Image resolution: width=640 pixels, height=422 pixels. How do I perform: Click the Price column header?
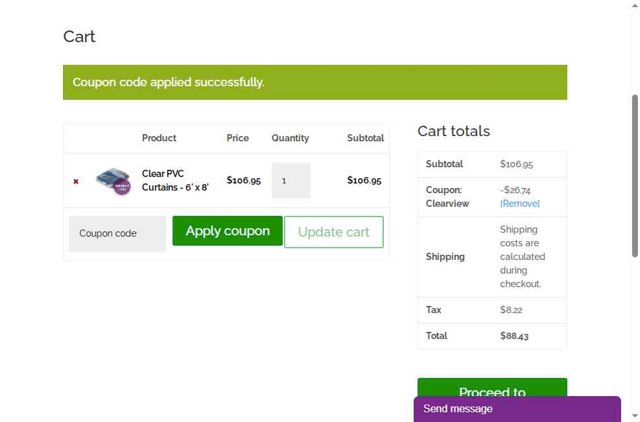pos(238,138)
